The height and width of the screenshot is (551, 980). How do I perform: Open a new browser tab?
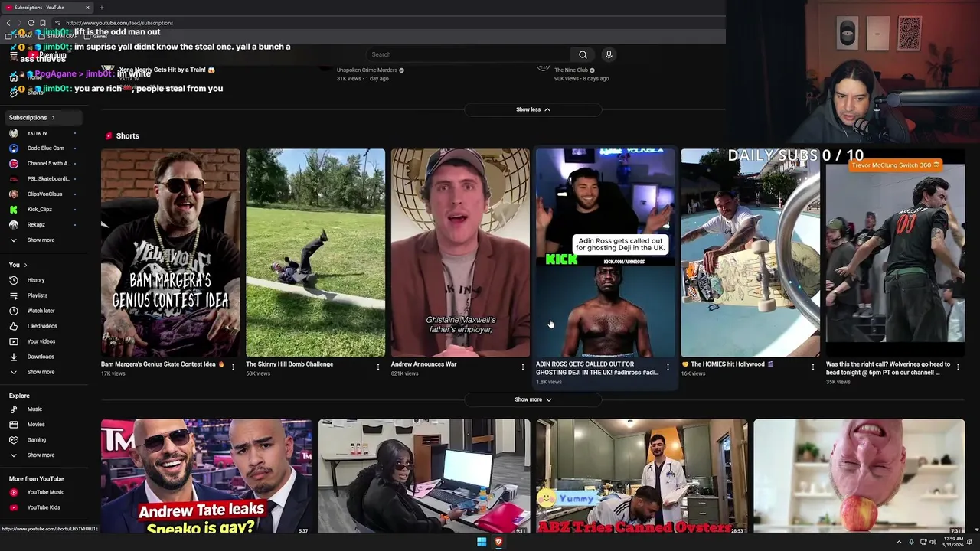(x=101, y=8)
